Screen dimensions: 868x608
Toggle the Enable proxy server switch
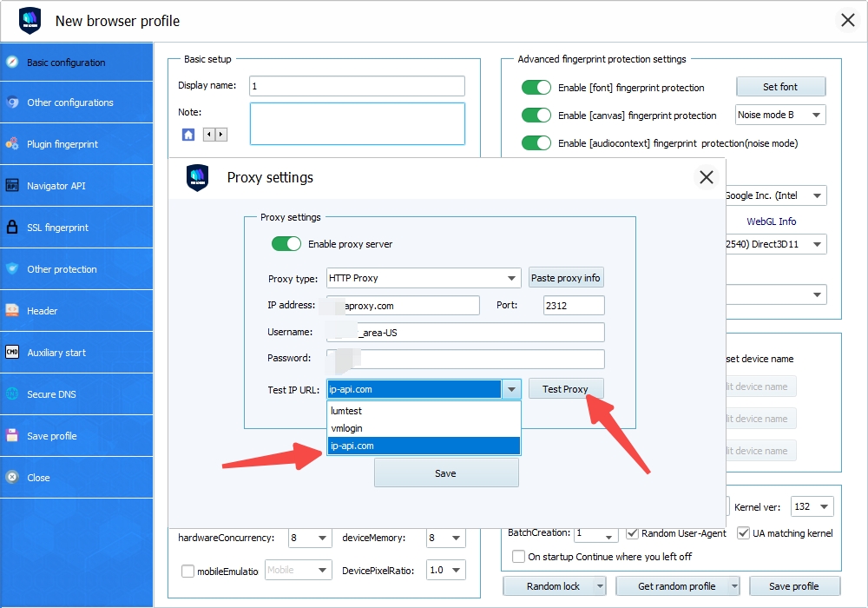coord(286,244)
